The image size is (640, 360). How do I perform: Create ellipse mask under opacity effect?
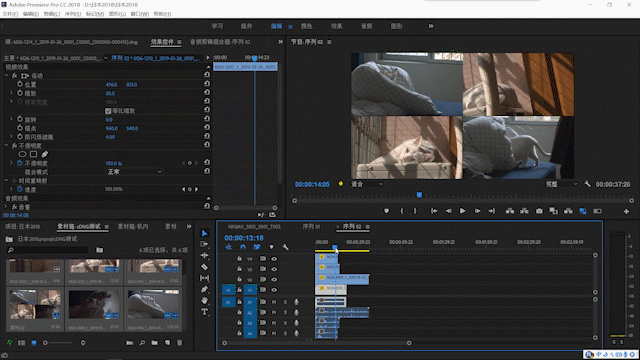(x=22, y=154)
